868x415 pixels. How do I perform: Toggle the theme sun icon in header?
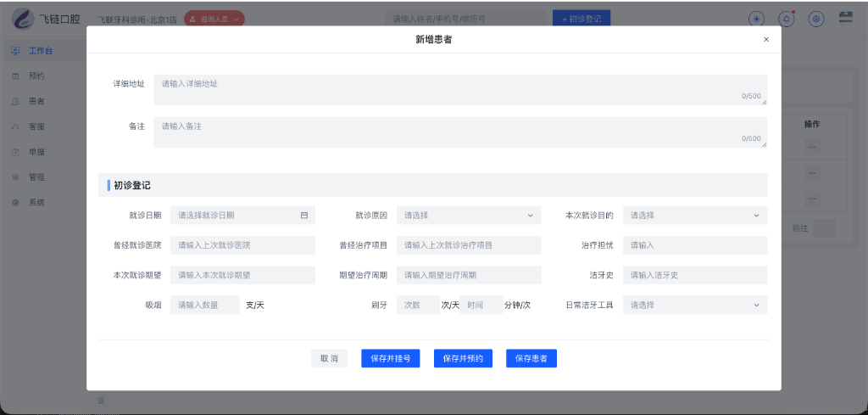click(756, 19)
